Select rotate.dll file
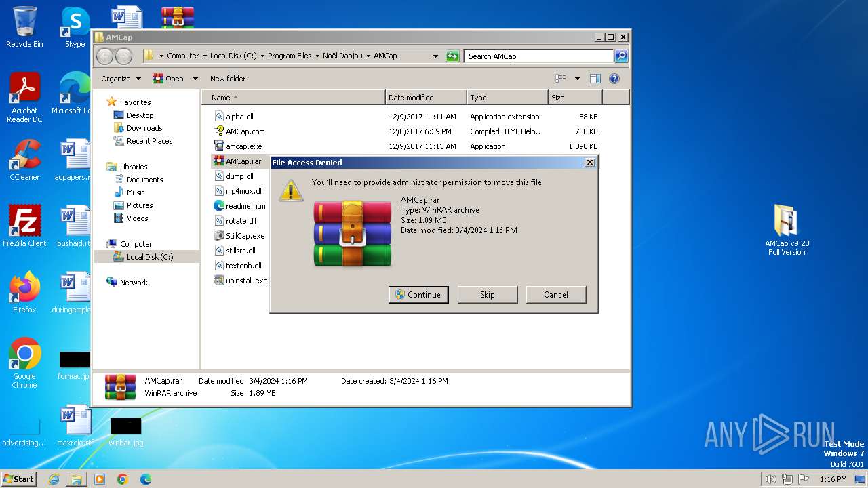This screenshot has width=868, height=488. (x=241, y=221)
